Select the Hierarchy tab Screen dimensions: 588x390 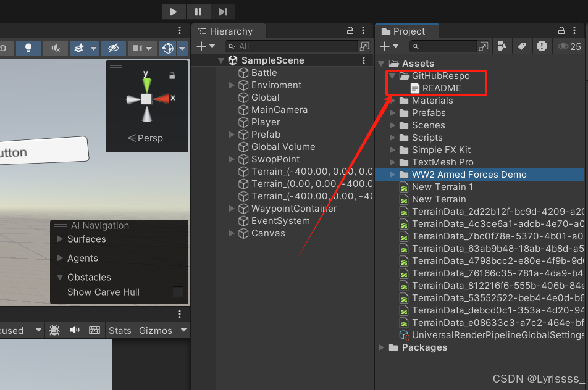[x=229, y=31]
